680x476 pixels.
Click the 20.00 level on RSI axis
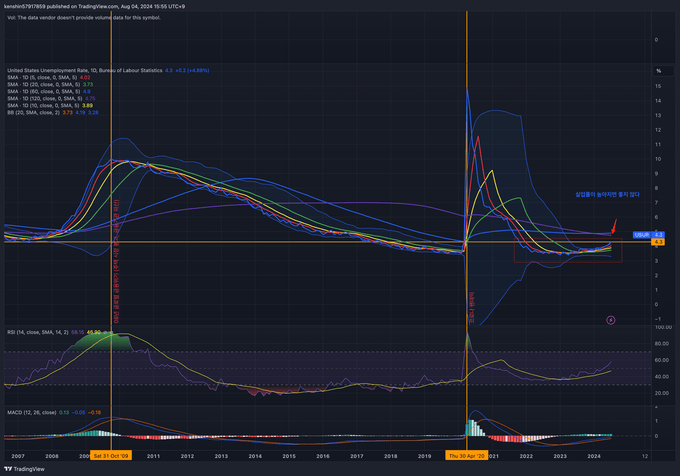click(661, 393)
